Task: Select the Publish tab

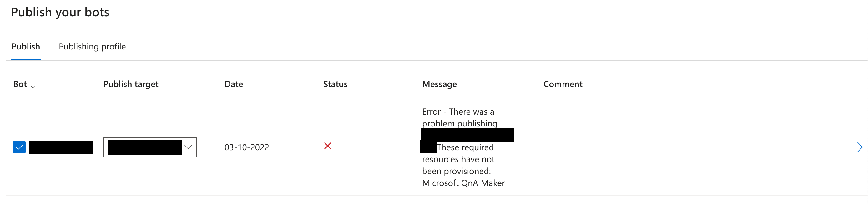Action: pos(26,47)
